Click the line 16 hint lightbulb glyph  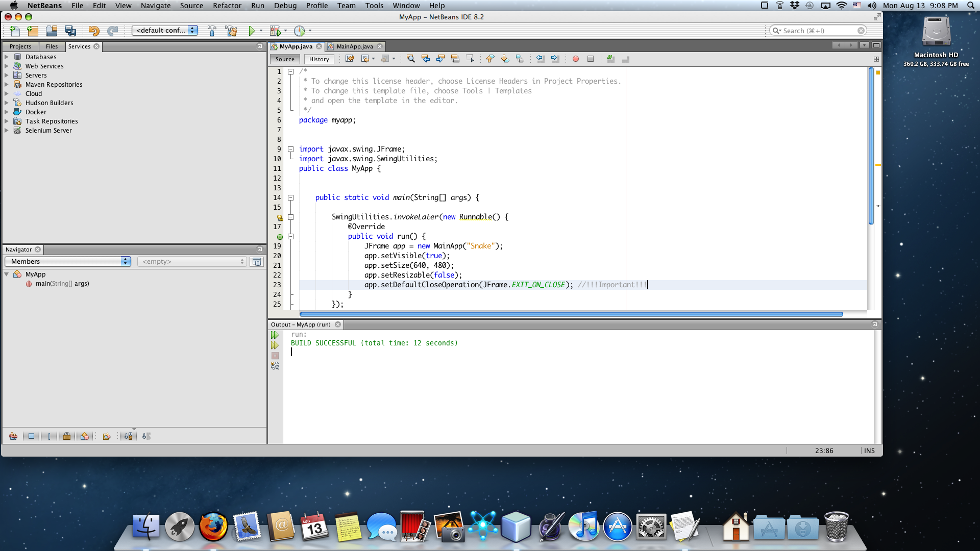[x=280, y=217]
